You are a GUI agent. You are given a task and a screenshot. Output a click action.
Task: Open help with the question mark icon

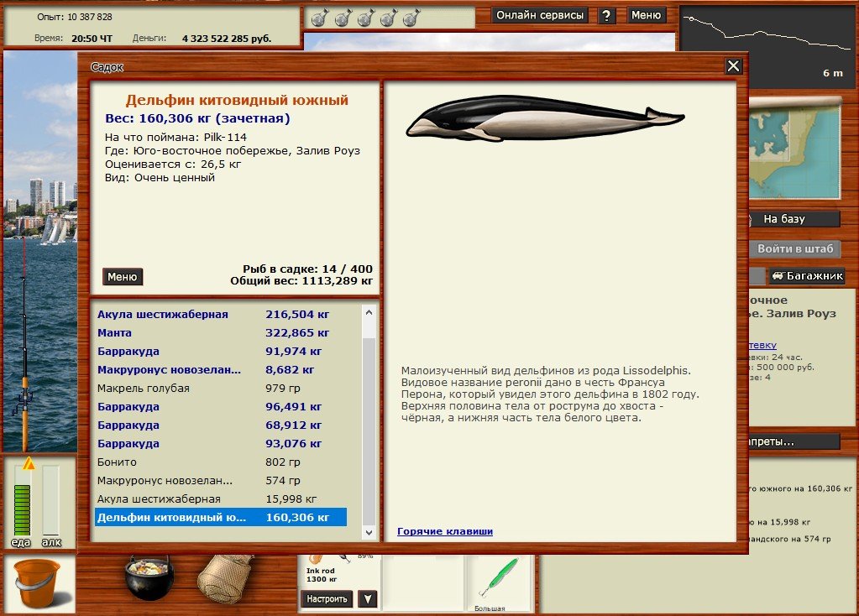[607, 15]
